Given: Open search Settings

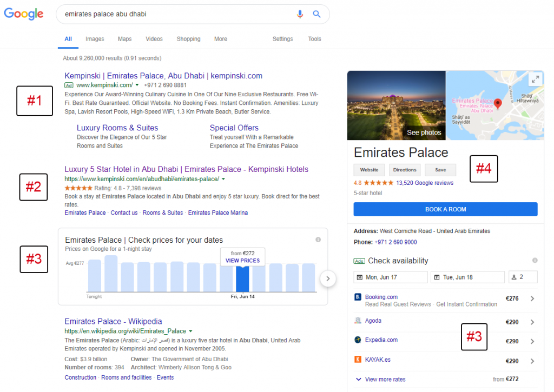Looking at the screenshot, I should tap(282, 39).
